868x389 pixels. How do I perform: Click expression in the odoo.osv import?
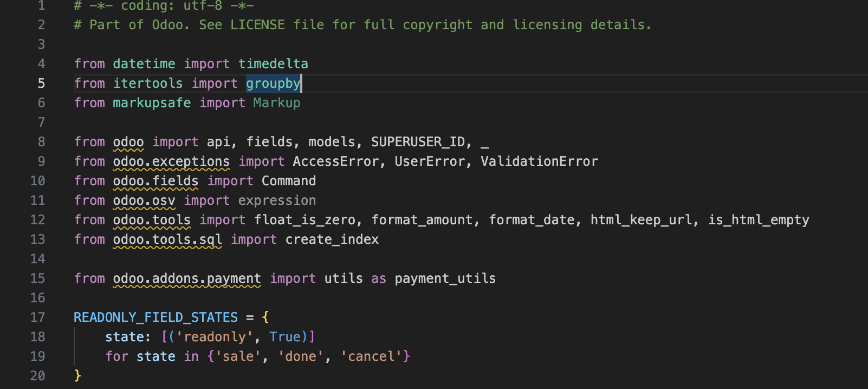[277, 200]
